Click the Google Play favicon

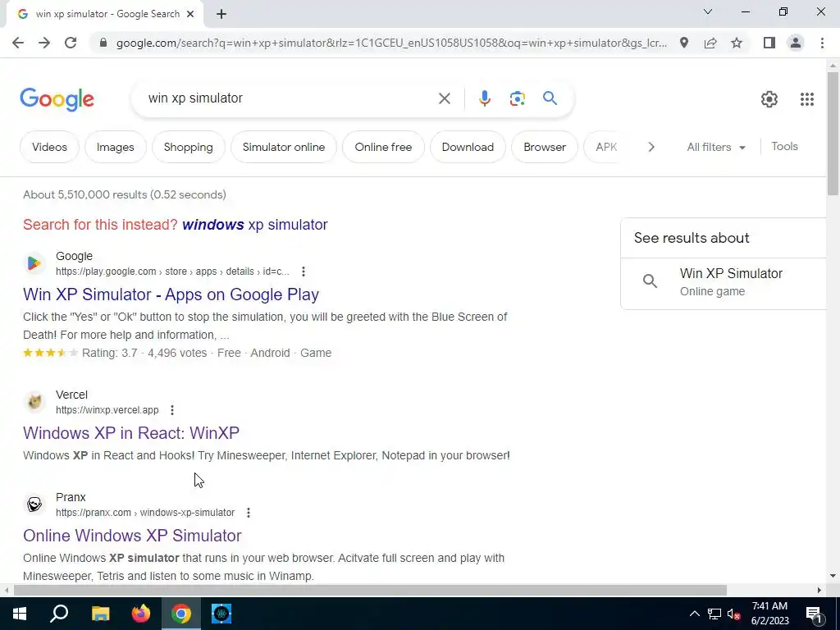pyautogui.click(x=34, y=263)
